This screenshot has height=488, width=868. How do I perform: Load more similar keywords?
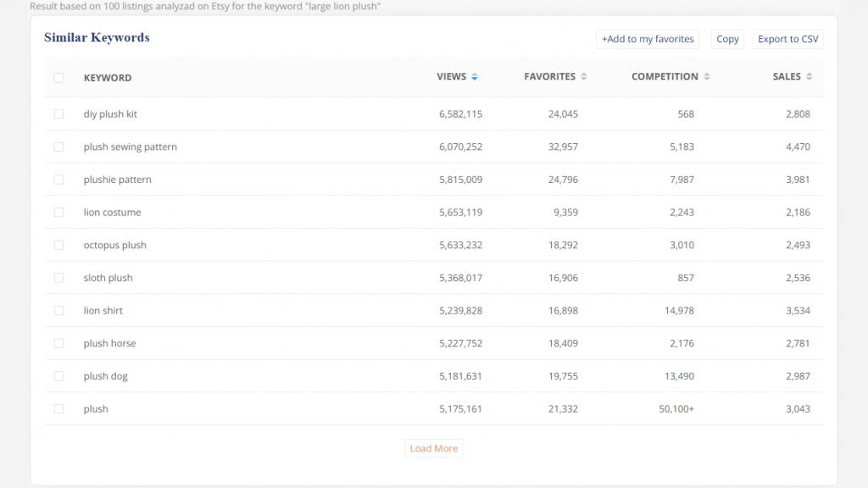coord(433,448)
